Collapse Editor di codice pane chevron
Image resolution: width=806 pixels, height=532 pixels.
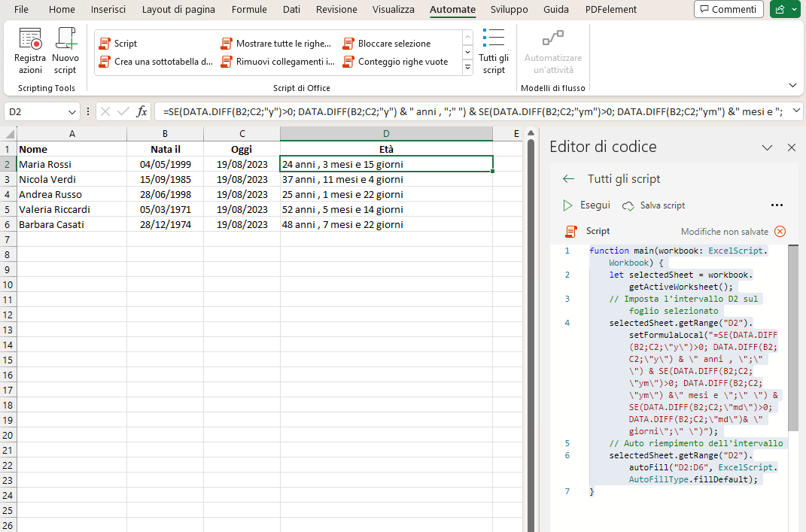pyautogui.click(x=767, y=147)
